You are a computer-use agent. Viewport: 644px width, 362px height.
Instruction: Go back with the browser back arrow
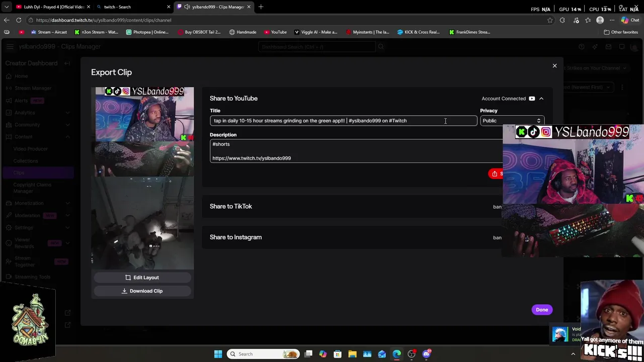pos(7,20)
